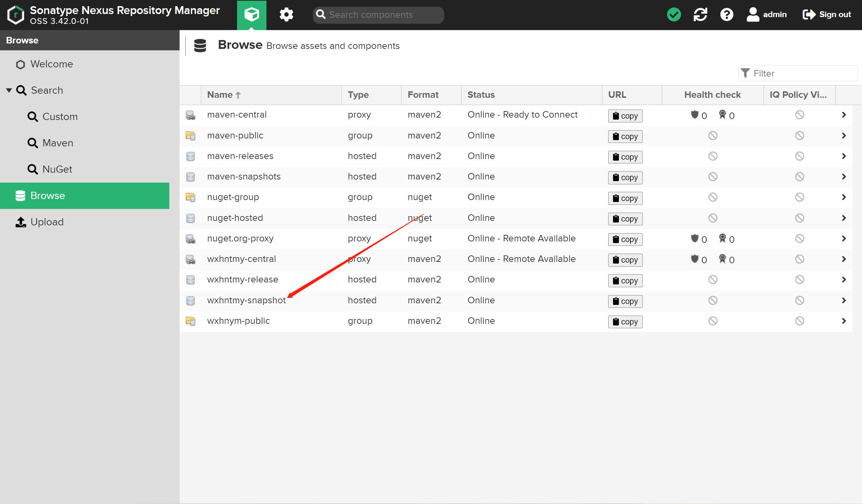Open maven-public row chevron
The image size is (862, 504).
click(844, 135)
